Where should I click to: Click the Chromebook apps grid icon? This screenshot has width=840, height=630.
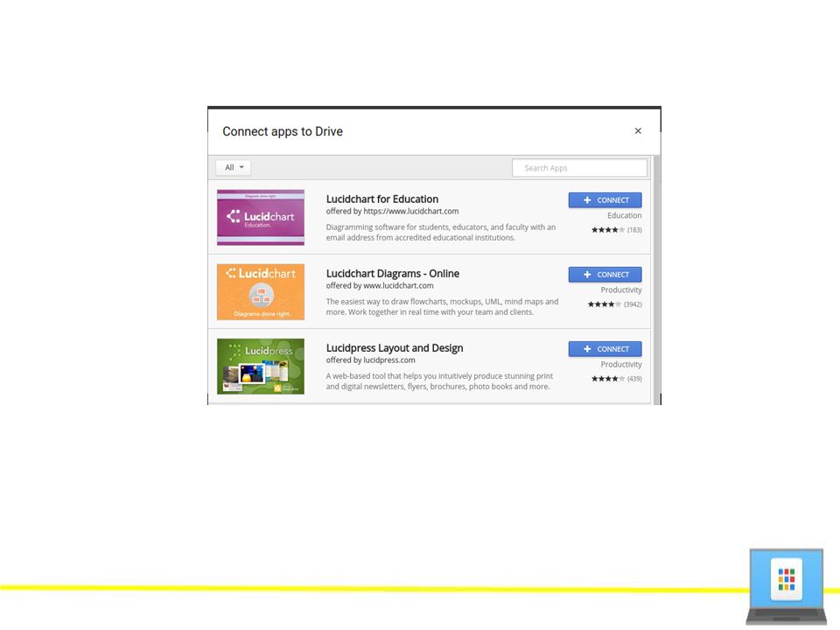(x=786, y=579)
